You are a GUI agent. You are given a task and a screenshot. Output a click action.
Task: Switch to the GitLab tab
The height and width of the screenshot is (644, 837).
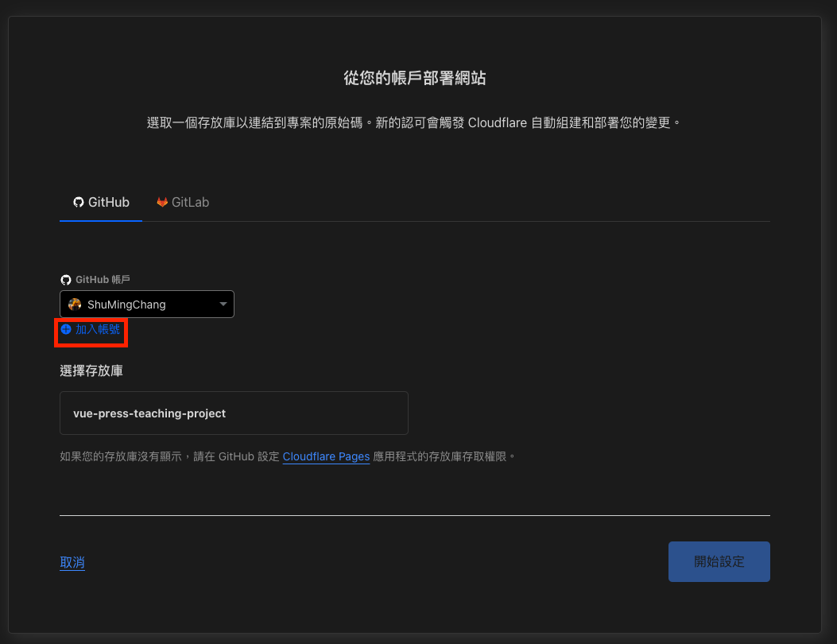tap(183, 203)
